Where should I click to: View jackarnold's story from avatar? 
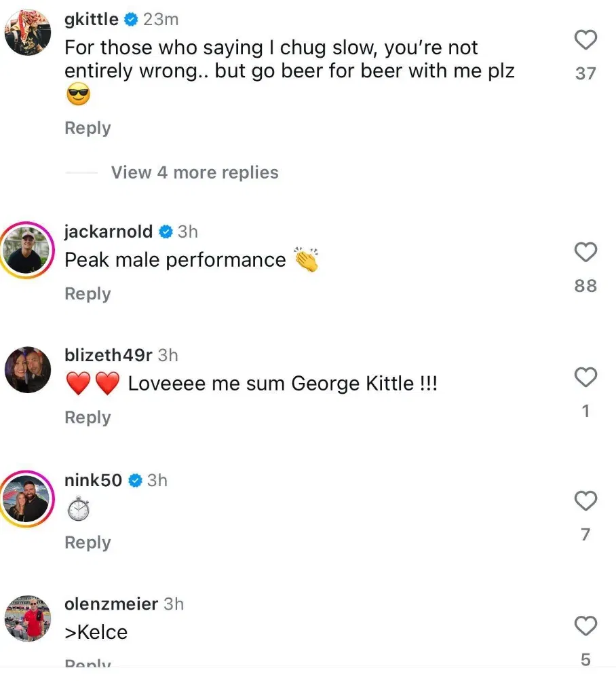coord(28,251)
